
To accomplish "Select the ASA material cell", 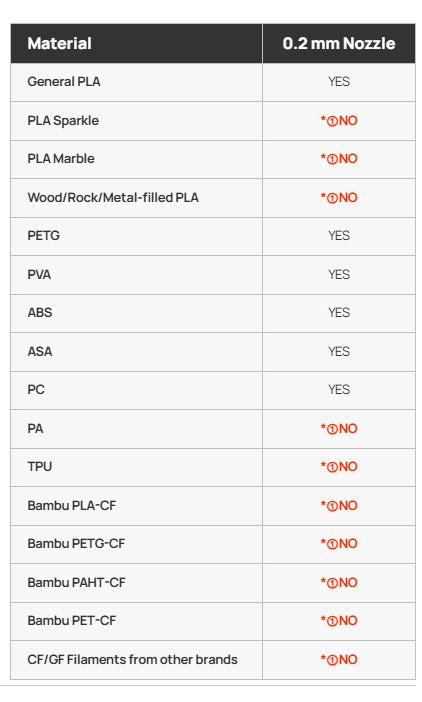I will (136, 351).
